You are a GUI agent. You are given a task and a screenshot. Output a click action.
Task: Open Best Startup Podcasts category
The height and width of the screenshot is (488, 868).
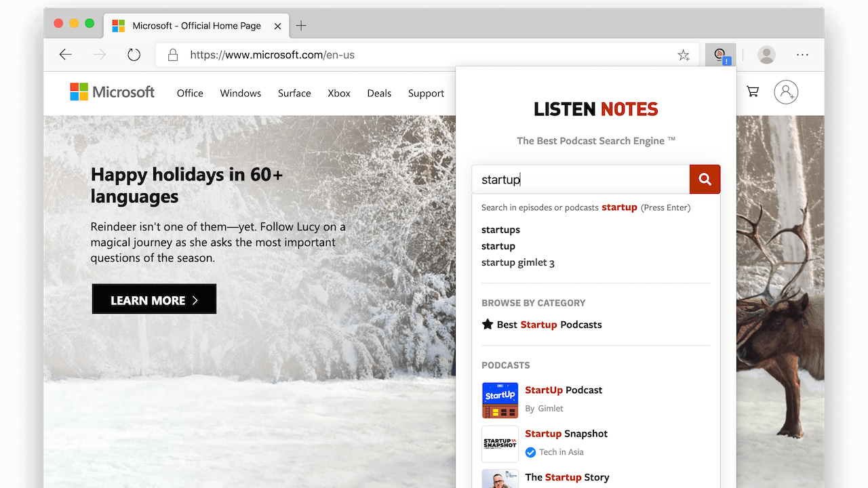point(549,325)
